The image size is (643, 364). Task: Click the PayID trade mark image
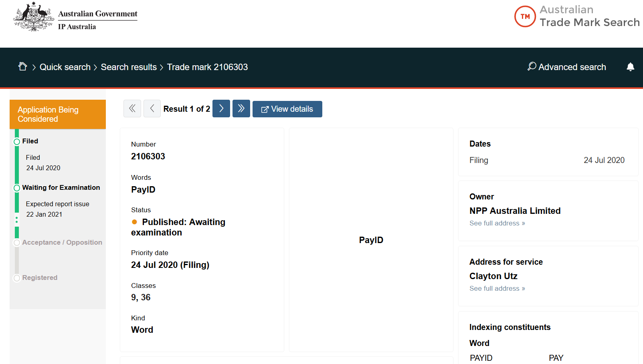[x=371, y=240]
